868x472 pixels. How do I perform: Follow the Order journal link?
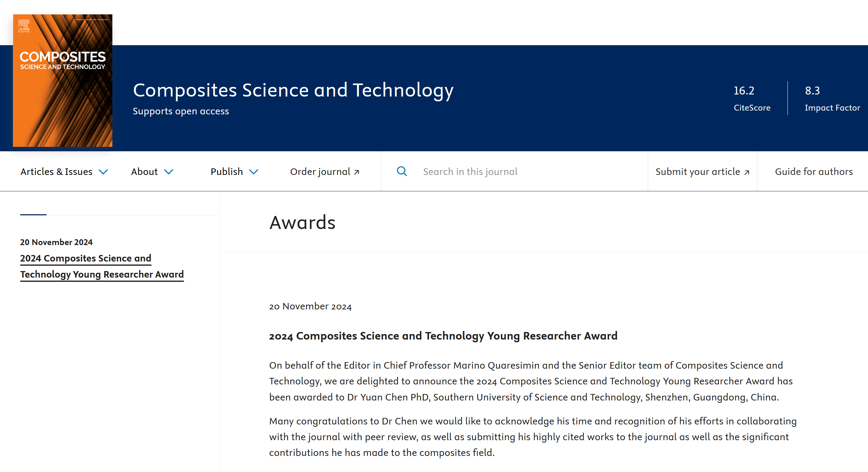coord(325,171)
